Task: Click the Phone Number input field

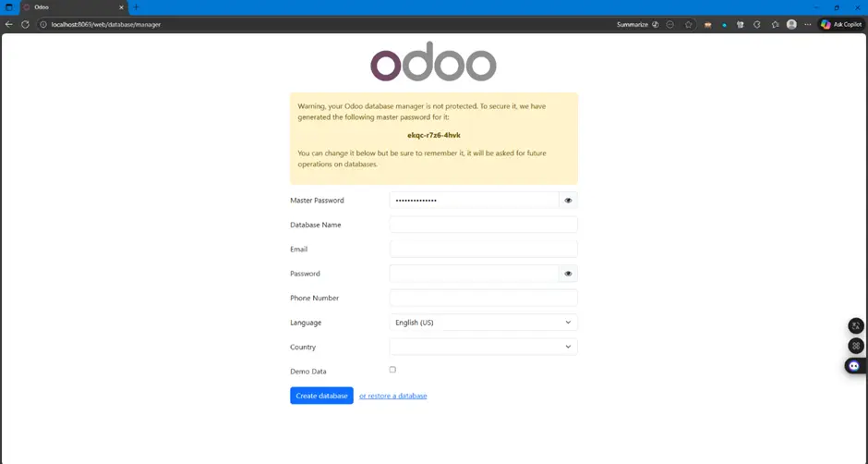Action: coord(483,298)
